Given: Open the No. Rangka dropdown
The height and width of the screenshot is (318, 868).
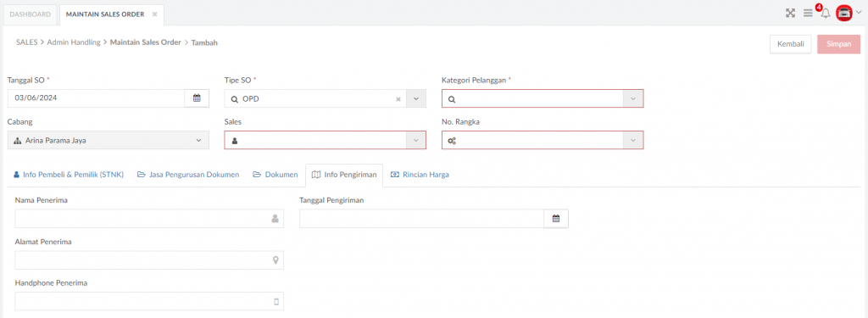Looking at the screenshot, I should pos(633,141).
